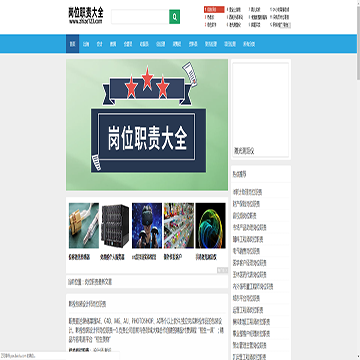Open the article headline above the PHOTOSHOP paragraph
The width and height of the screenshot is (360, 360).
pyautogui.click(x=87, y=304)
